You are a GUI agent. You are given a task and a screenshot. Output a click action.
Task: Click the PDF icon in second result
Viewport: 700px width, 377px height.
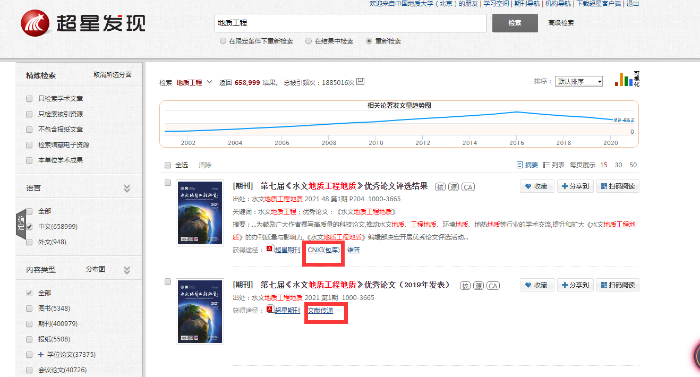pyautogui.click(x=270, y=309)
